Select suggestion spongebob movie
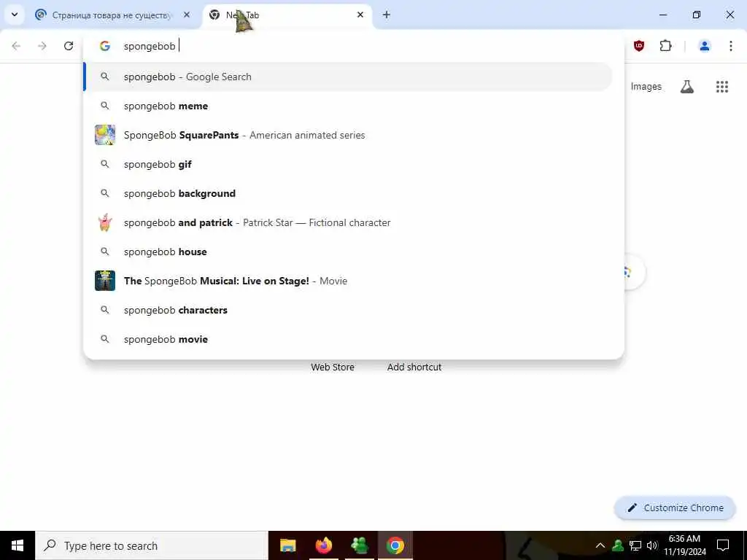 [x=349, y=339]
